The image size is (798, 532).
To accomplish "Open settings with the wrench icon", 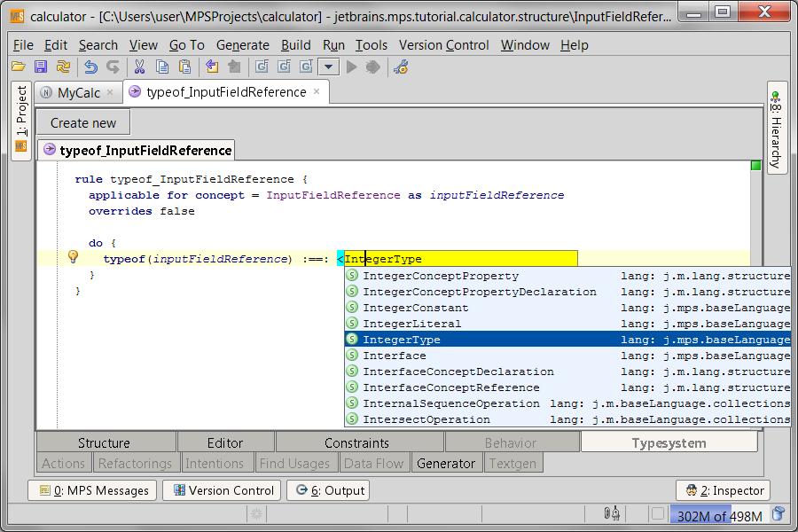I will point(401,66).
